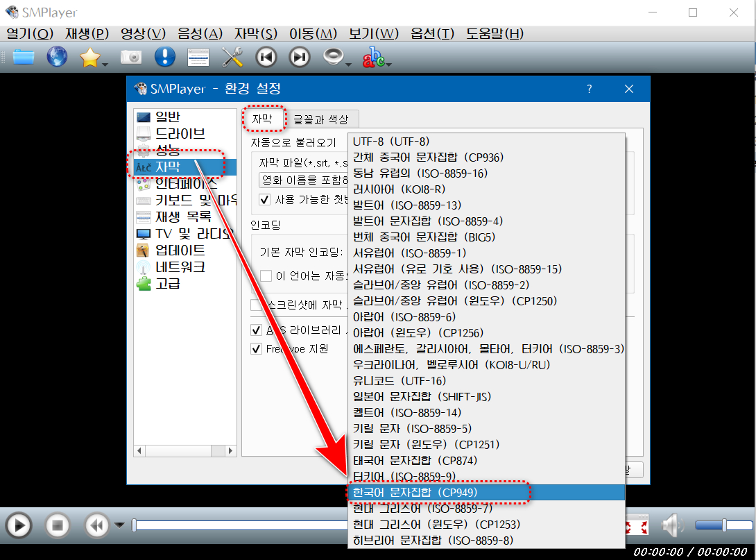This screenshot has width=756, height=560.
Task: Select 고급 in the preferences sidebar
Action: click(185, 284)
